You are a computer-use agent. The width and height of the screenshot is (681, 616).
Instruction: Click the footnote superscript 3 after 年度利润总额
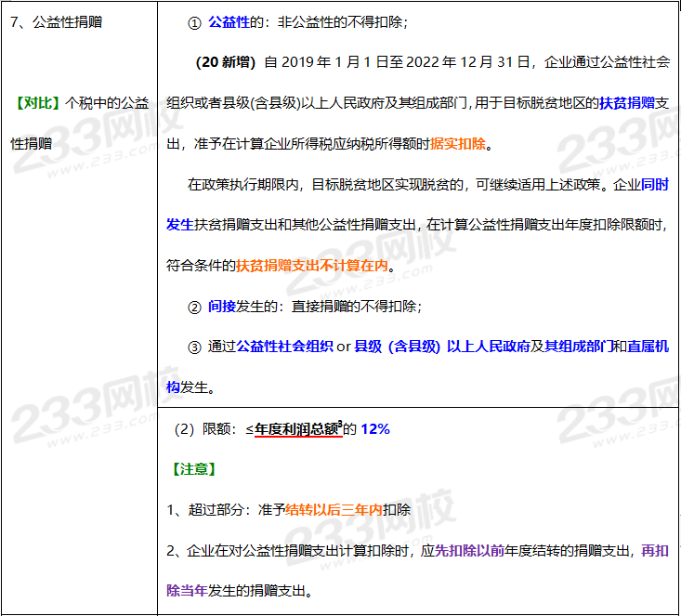click(x=340, y=425)
